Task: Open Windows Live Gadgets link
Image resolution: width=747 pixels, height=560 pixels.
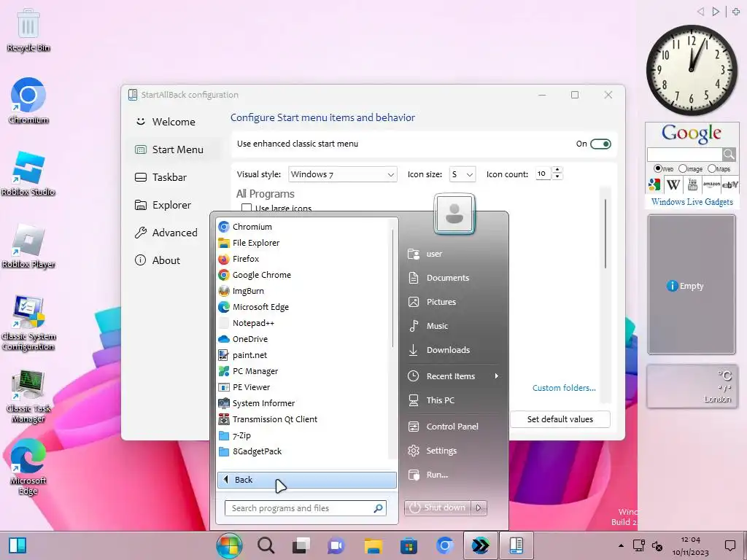Action: coord(692,202)
